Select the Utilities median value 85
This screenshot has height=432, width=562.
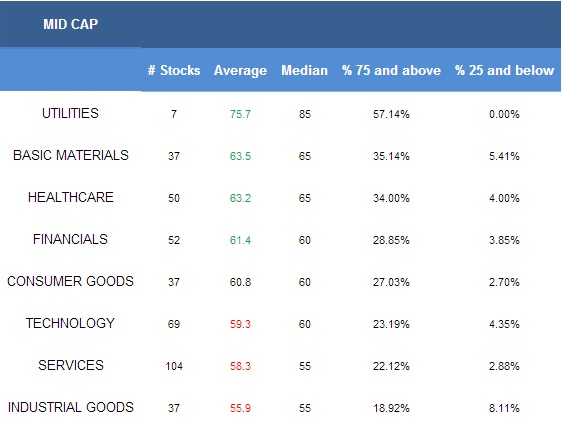coord(305,114)
